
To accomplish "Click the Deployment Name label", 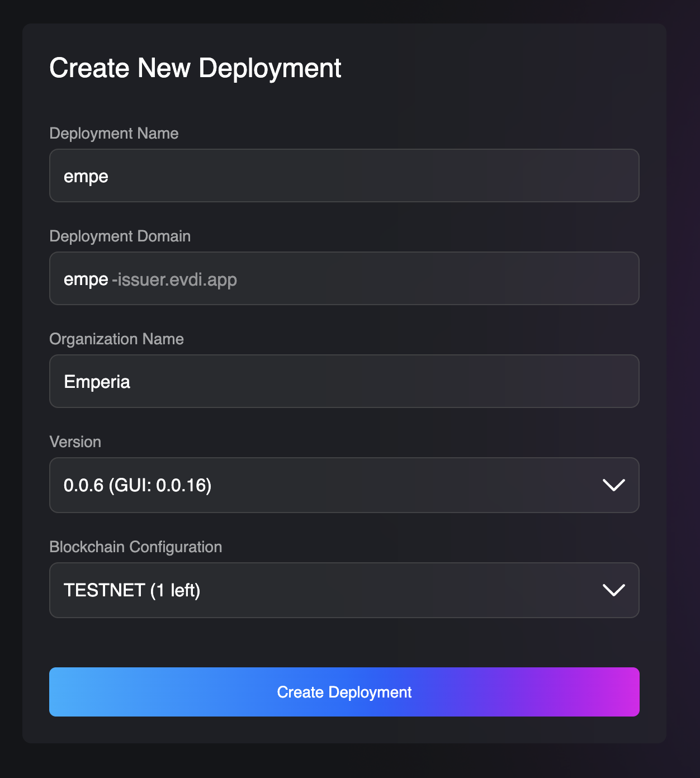I will tap(114, 134).
